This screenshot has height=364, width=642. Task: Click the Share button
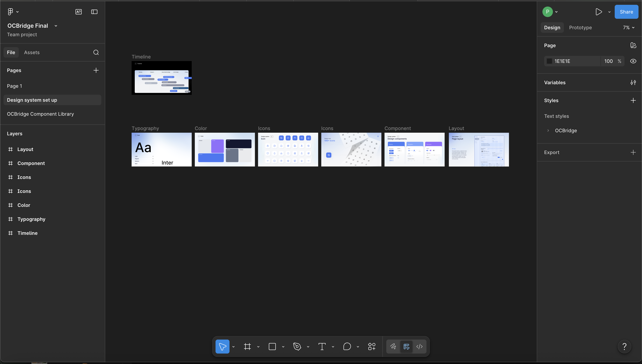pyautogui.click(x=626, y=12)
